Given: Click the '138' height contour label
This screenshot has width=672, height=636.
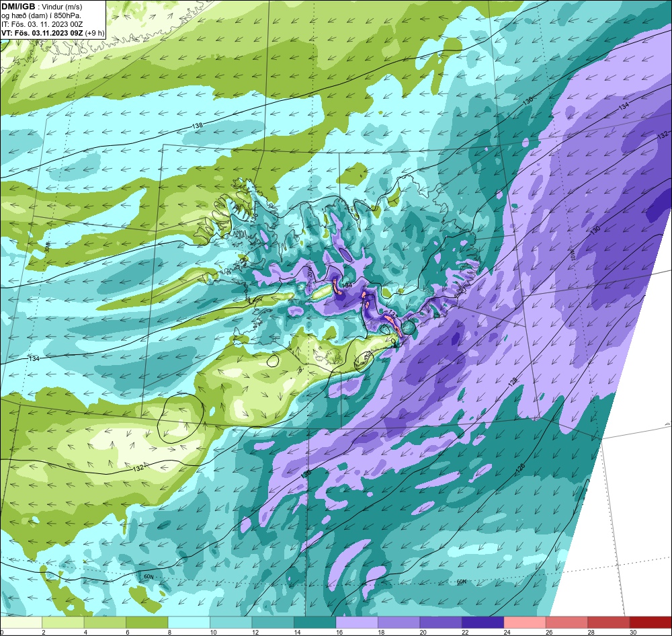Looking at the screenshot, I should point(198,126).
